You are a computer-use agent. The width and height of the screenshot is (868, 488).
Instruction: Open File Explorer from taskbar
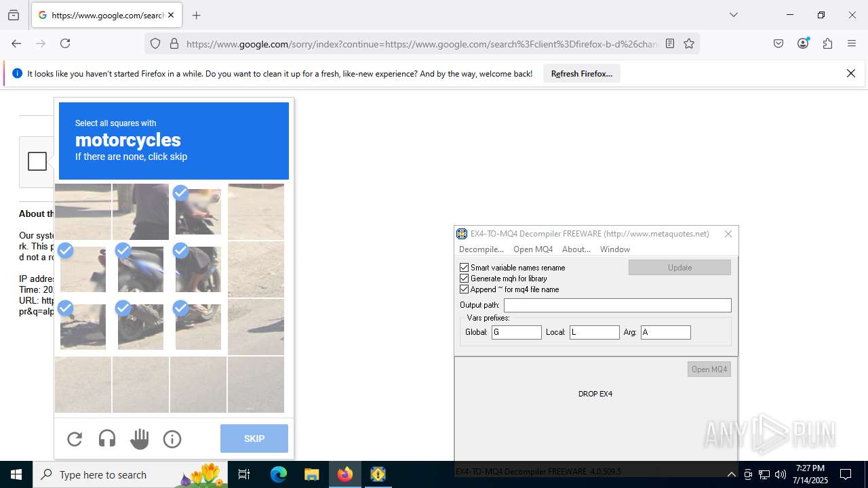311,474
